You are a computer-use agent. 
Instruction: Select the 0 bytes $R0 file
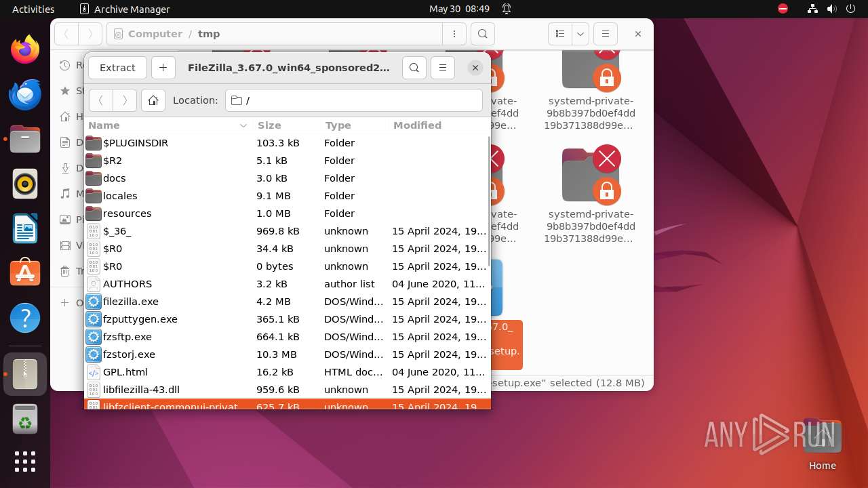pos(286,266)
